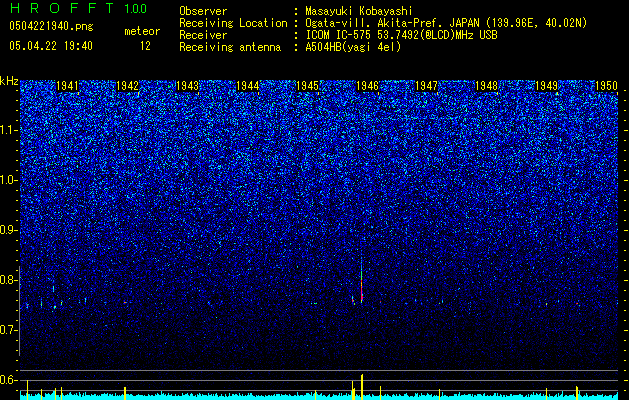Select the filename 0504221940.png

(51, 27)
